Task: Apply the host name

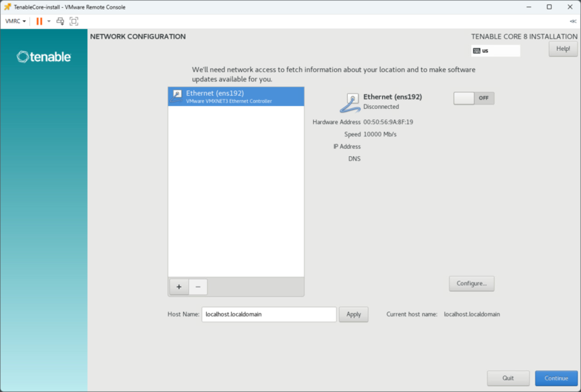Action: [354, 314]
